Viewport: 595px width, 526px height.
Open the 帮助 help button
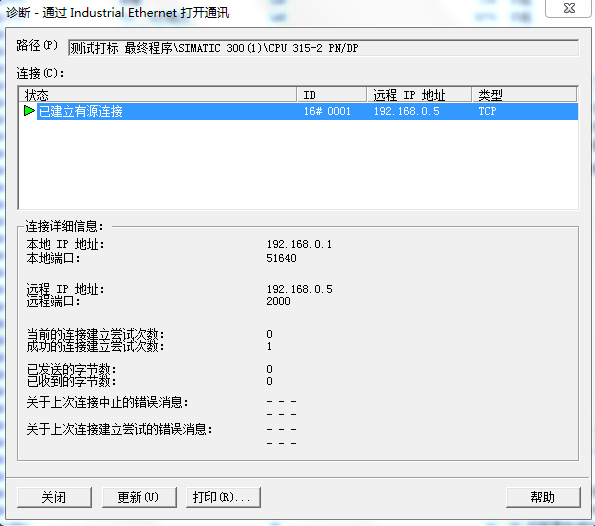[x=543, y=497]
